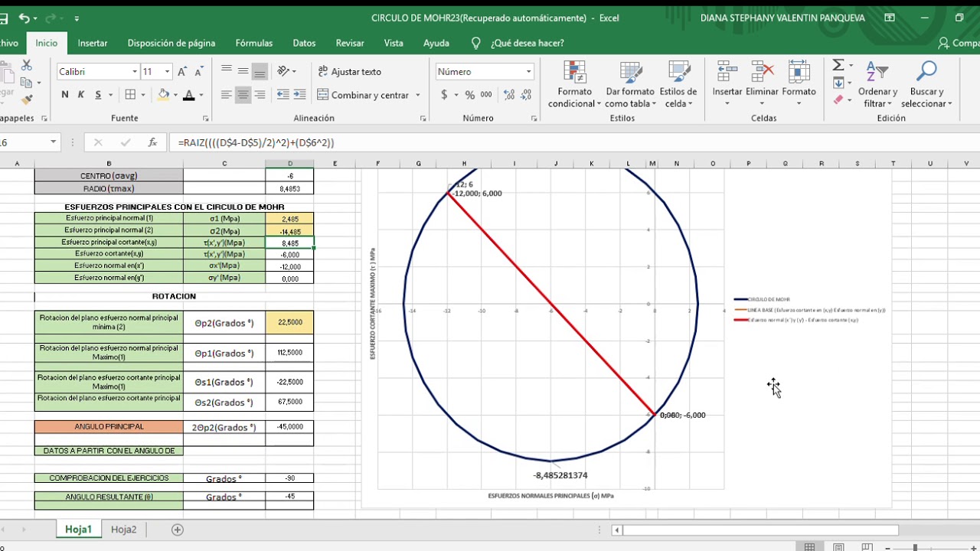Open the Número format dropdown
This screenshot has width=980, height=551.
click(528, 71)
